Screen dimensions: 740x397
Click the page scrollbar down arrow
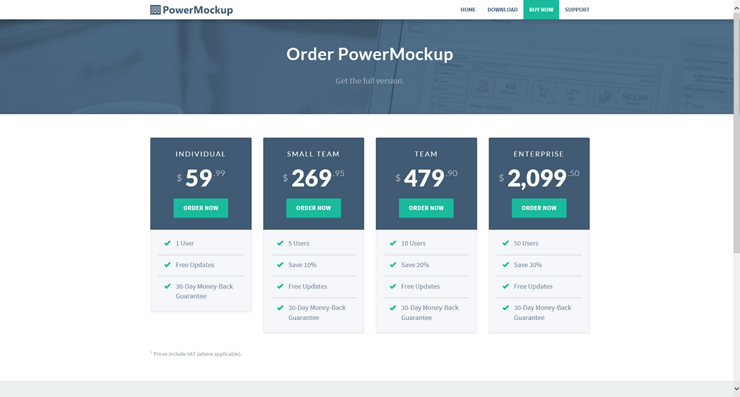pos(736,389)
